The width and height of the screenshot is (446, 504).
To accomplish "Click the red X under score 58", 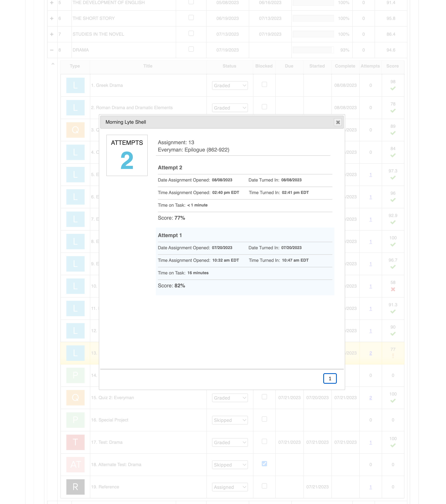I will point(393,289).
